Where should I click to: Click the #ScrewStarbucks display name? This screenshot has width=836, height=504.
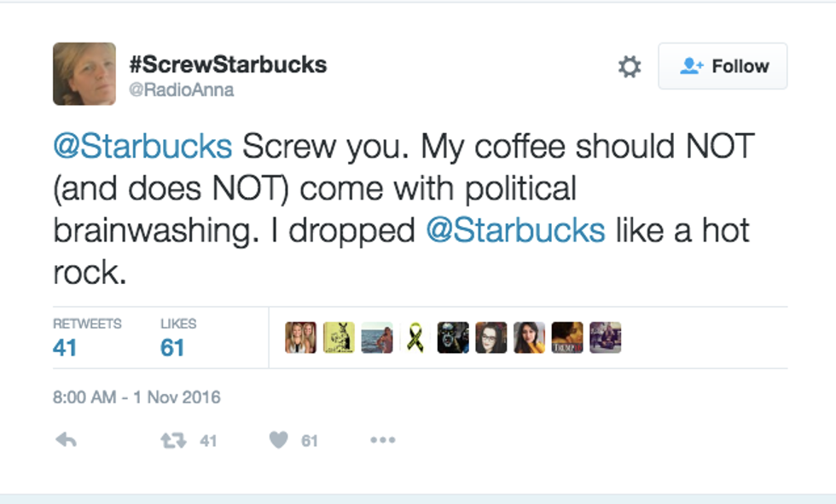228,64
